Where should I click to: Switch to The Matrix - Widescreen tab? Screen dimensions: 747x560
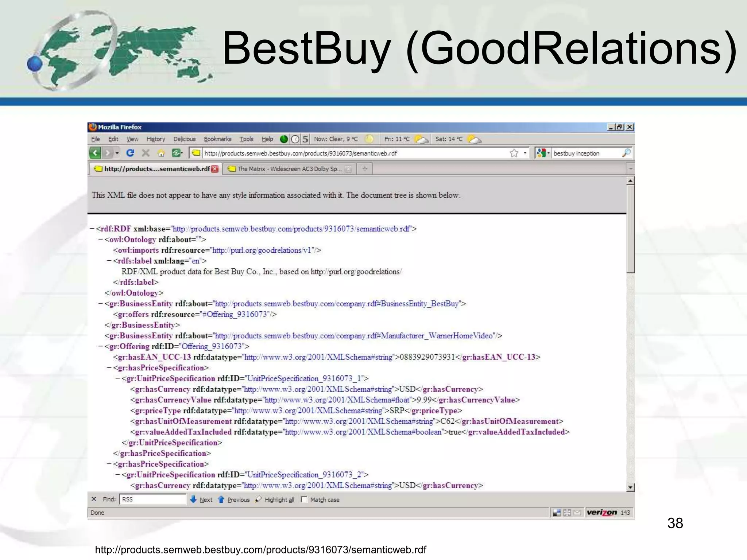[290, 169]
